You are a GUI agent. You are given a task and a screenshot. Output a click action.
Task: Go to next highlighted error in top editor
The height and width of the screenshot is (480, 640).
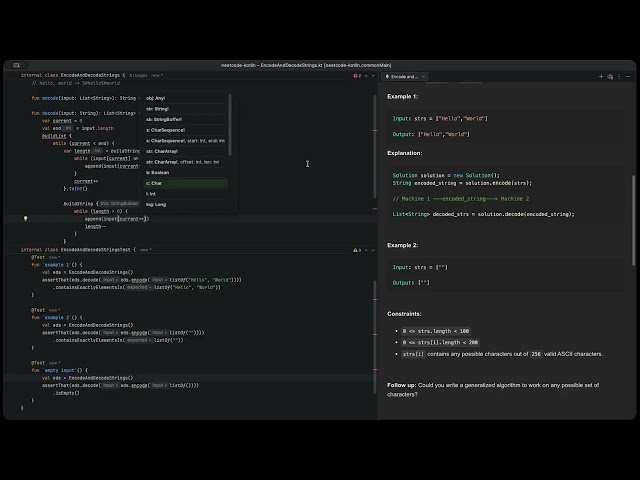[x=373, y=76]
